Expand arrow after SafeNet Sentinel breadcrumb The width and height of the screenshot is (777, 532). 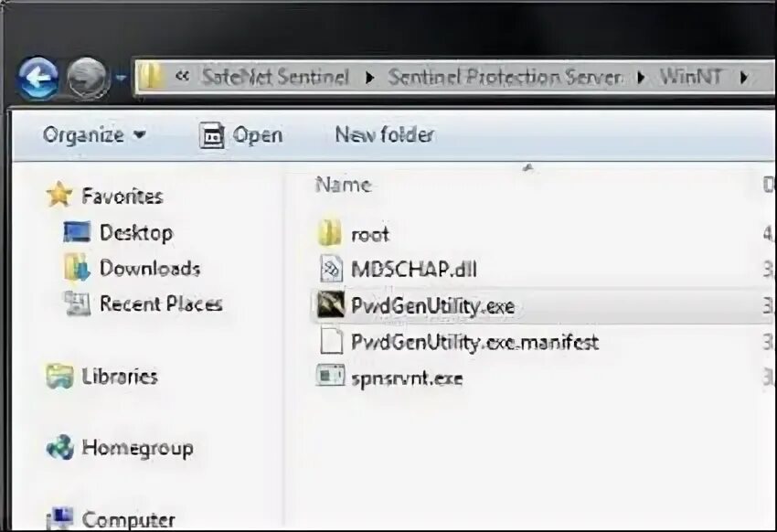tap(369, 78)
